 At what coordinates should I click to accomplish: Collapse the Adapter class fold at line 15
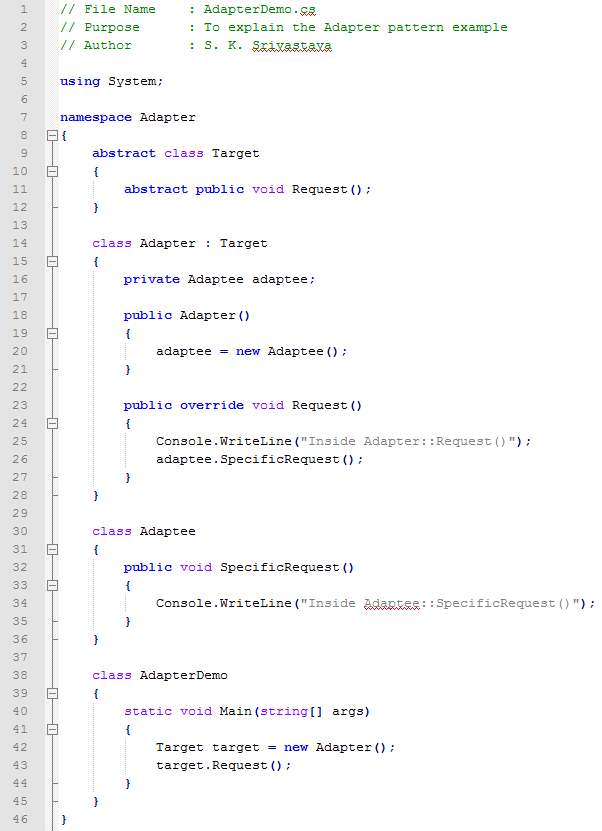tap(52, 261)
